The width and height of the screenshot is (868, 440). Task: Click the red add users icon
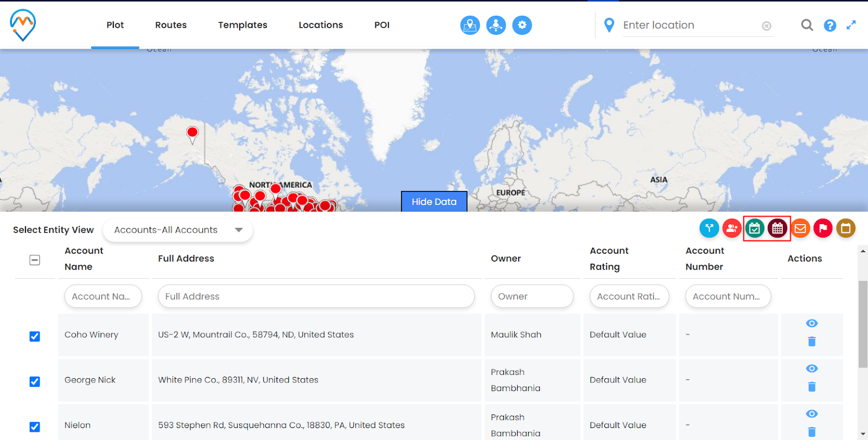pyautogui.click(x=732, y=228)
